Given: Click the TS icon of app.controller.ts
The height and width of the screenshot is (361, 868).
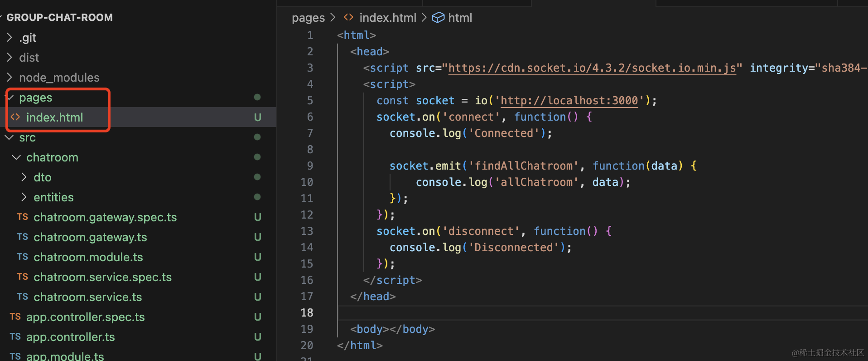Looking at the screenshot, I should (15, 337).
